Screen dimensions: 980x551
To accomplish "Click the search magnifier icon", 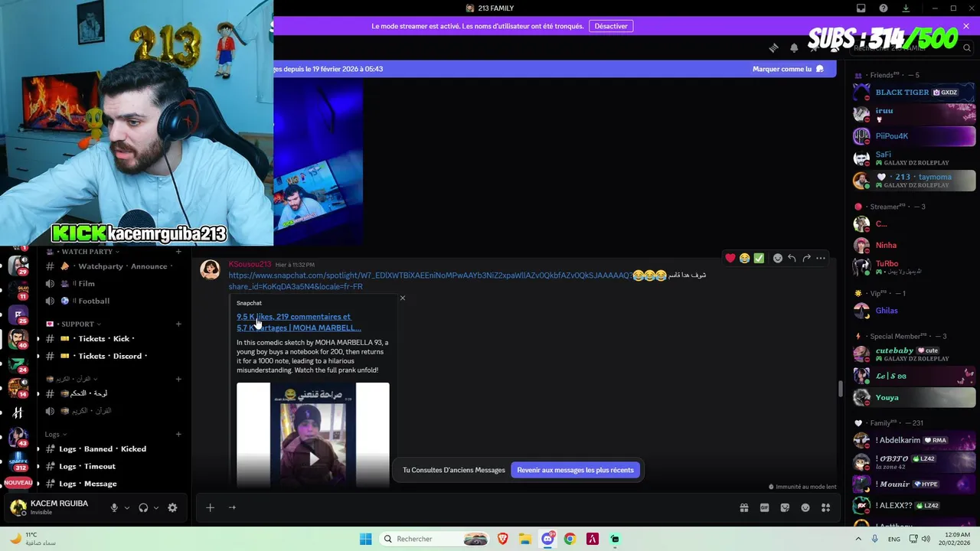I will click(967, 47).
